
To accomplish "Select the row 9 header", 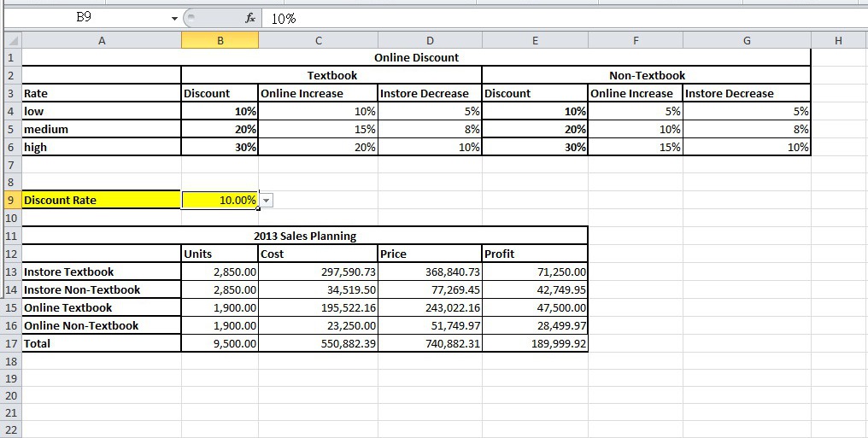I will point(10,200).
